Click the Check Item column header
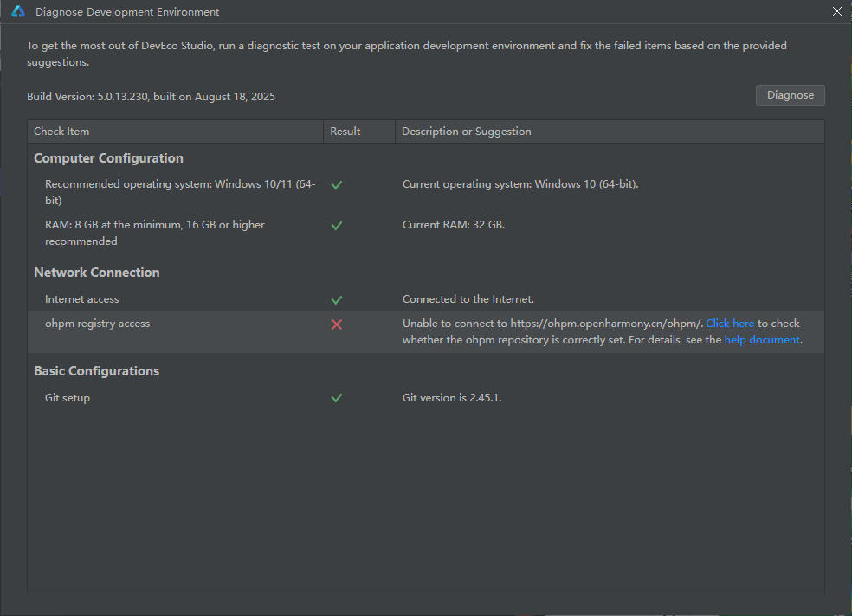The image size is (852, 616). coord(61,132)
